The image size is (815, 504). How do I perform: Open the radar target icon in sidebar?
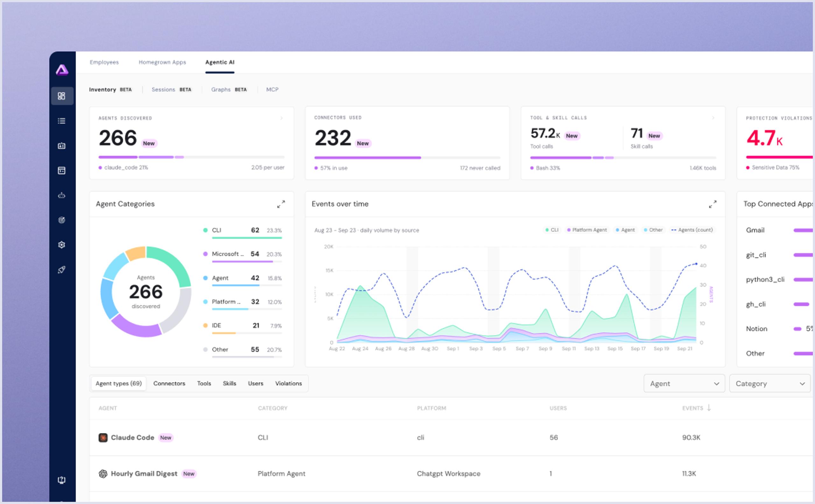62,220
